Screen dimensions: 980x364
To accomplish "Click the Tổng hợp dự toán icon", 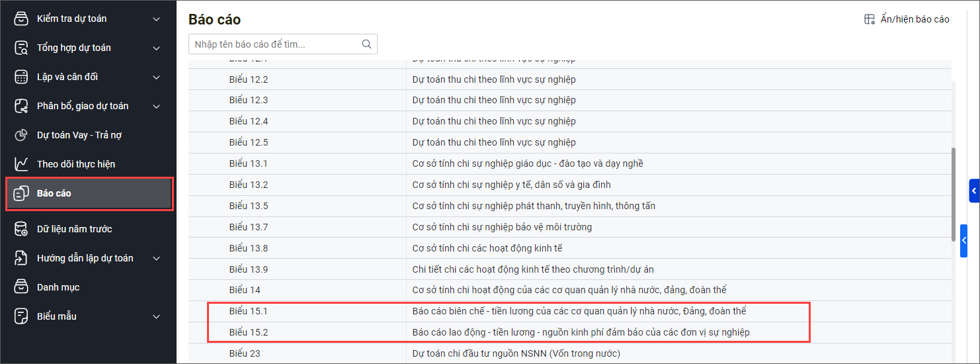I will click(x=22, y=48).
